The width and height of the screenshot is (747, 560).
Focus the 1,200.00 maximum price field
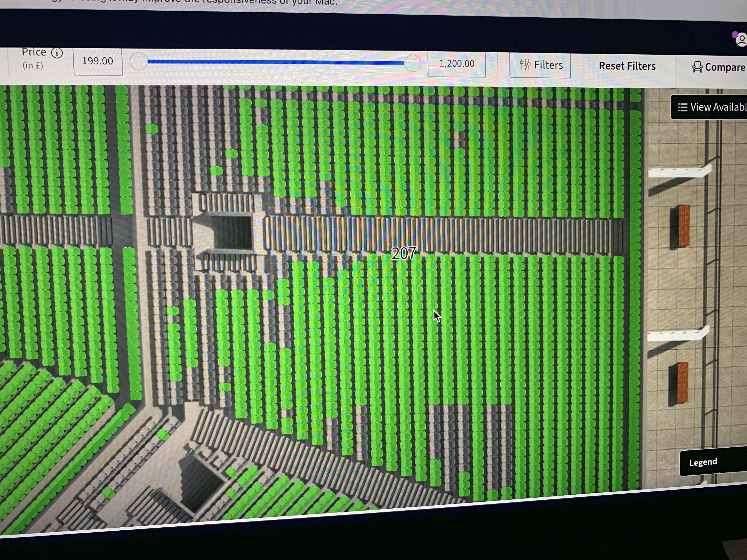click(x=456, y=64)
